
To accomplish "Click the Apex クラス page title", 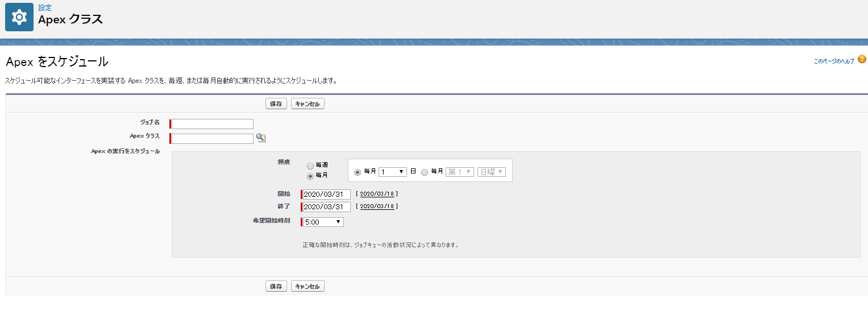I will [x=70, y=19].
